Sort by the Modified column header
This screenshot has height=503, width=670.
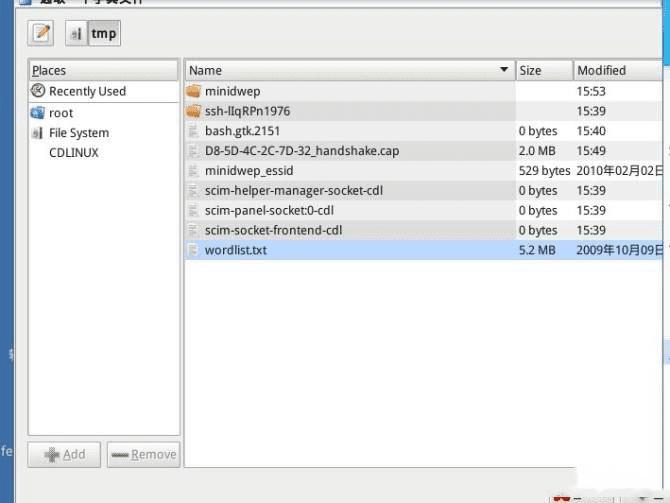click(618, 71)
